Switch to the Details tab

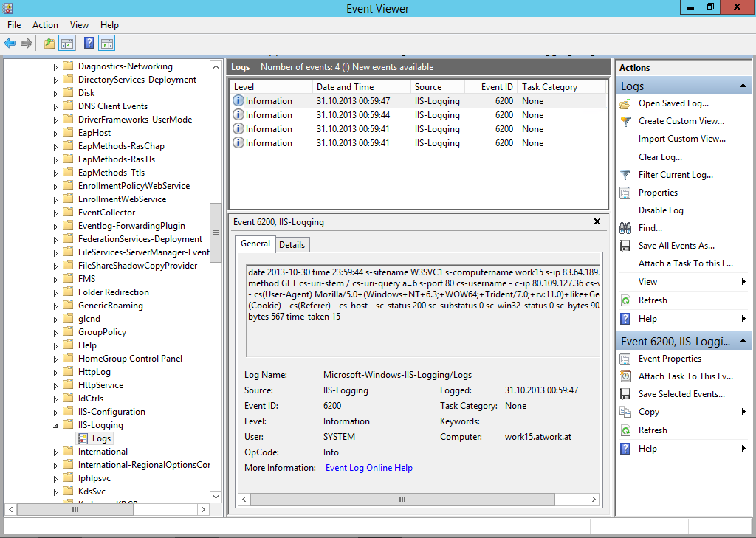click(292, 245)
